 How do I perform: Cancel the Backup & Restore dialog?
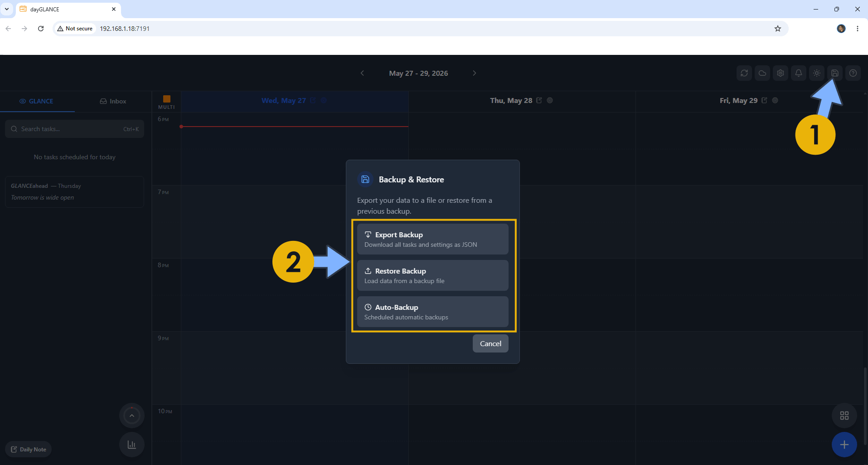tap(490, 343)
